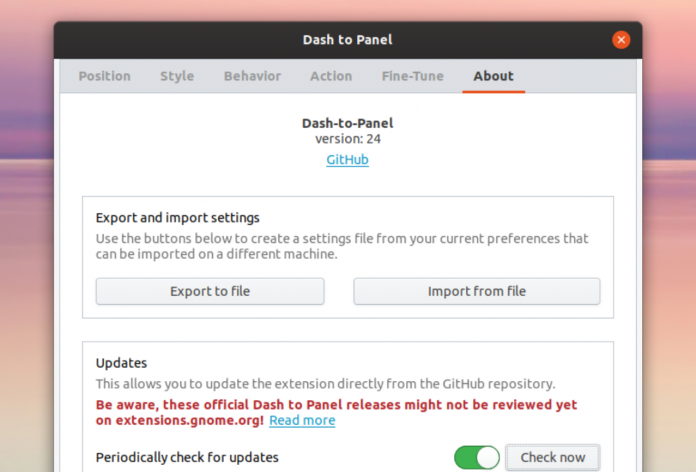
Task: Follow the Read more link
Action: point(302,421)
